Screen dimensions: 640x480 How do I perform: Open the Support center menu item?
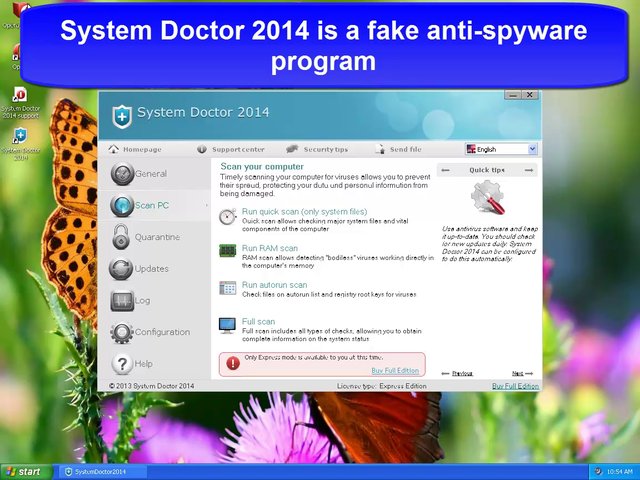(x=238, y=149)
